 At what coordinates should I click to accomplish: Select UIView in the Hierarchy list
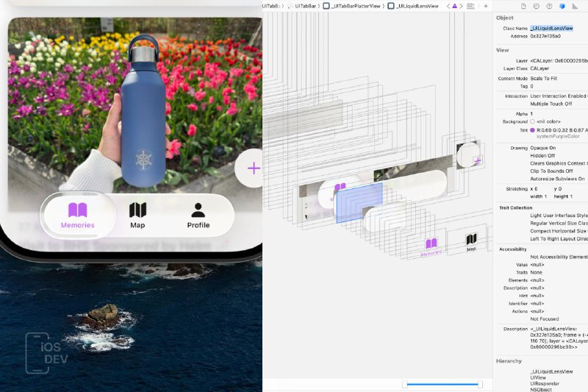pos(538,377)
